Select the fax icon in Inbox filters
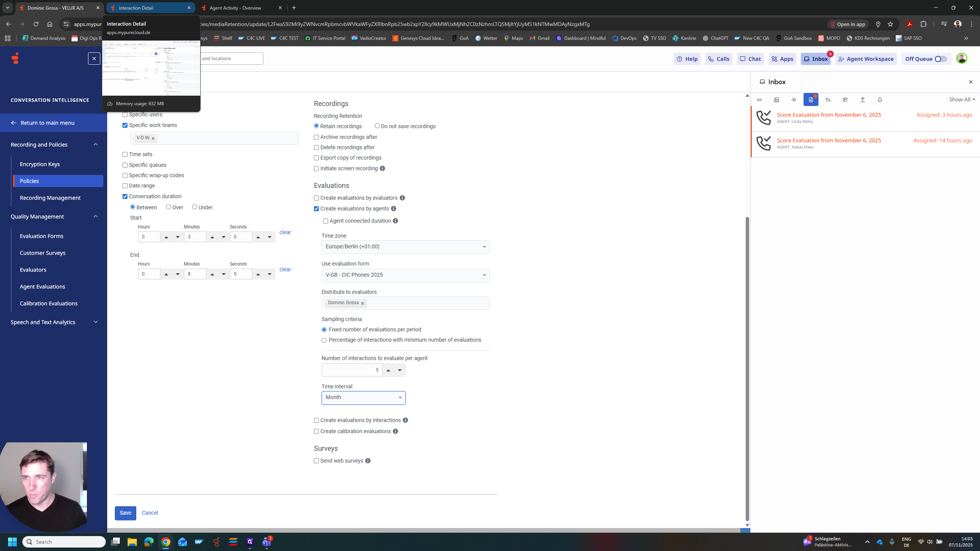This screenshot has height=551, width=980. [777, 99]
